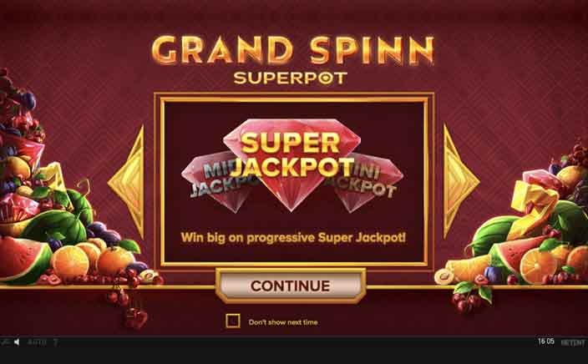The height and width of the screenshot is (364, 588).
Task: Mute sound with the speaker icon
Action: pyautogui.click(x=17, y=342)
